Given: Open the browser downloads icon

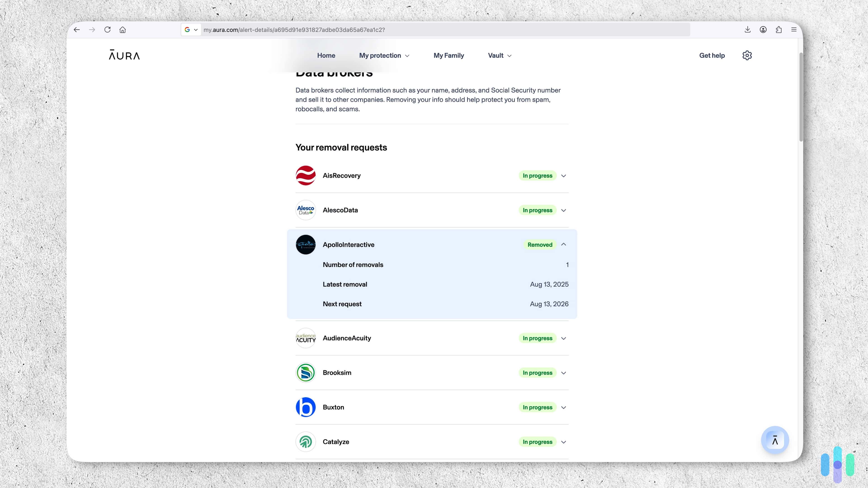Looking at the screenshot, I should coord(747,30).
